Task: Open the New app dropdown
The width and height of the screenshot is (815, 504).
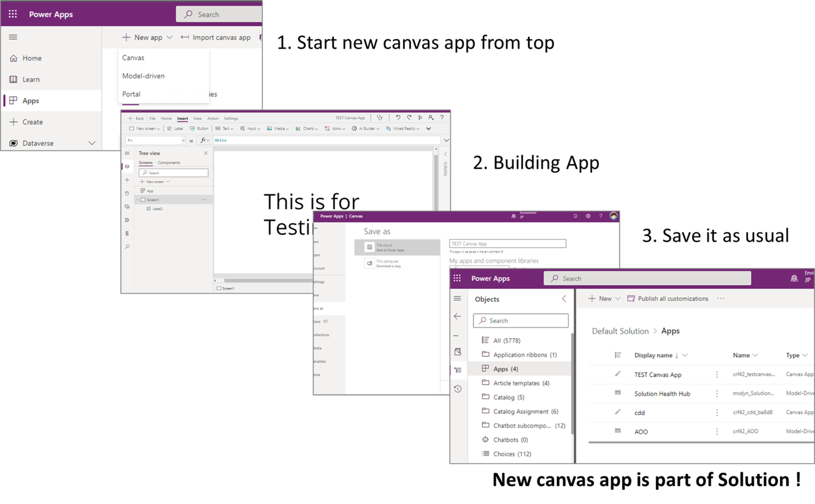Action: (147, 37)
